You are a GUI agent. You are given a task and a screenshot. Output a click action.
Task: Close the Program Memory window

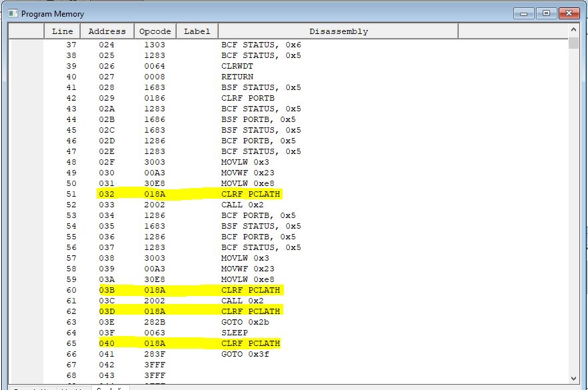click(569, 13)
